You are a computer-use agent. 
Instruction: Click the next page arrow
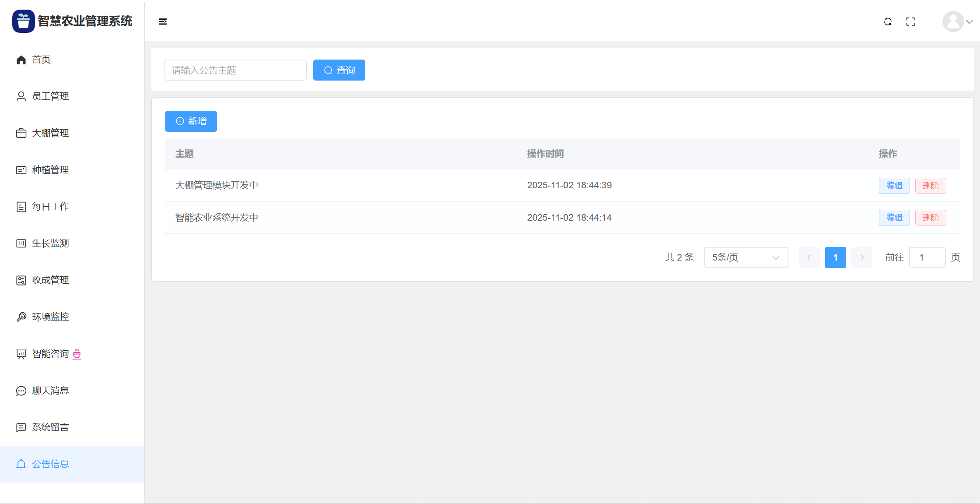click(861, 257)
